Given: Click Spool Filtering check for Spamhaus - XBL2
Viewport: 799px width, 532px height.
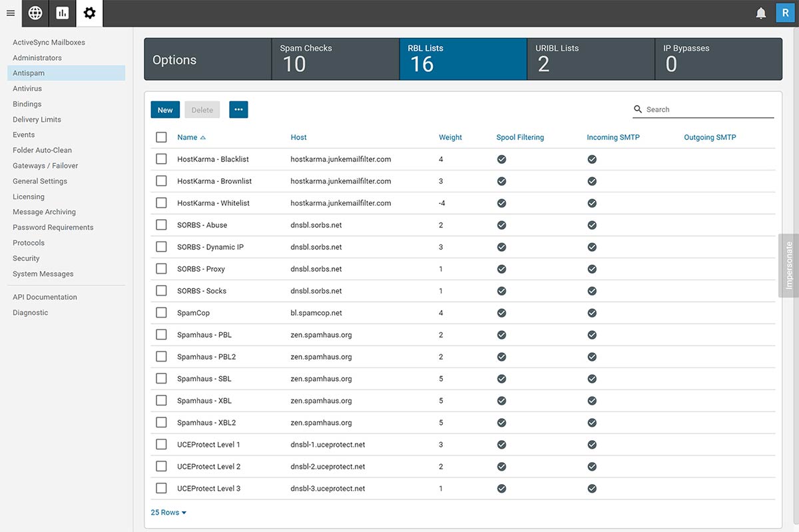Looking at the screenshot, I should [x=501, y=423].
